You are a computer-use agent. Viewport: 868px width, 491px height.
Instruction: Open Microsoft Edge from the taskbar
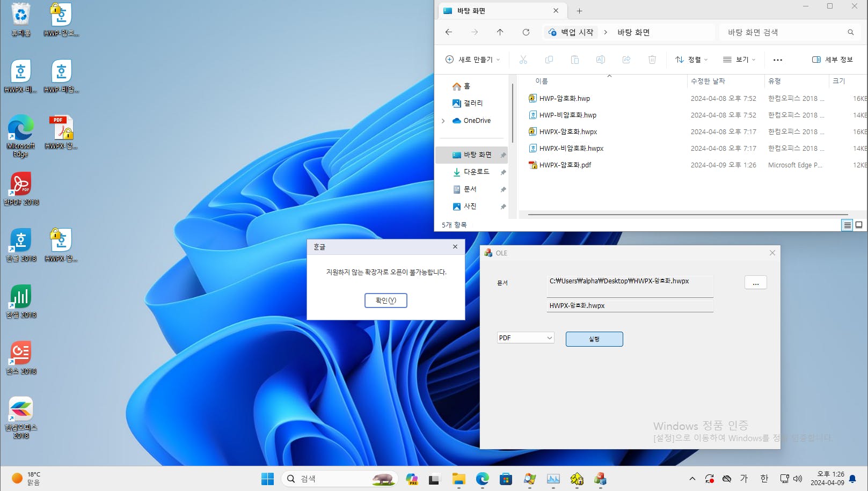coord(482,479)
